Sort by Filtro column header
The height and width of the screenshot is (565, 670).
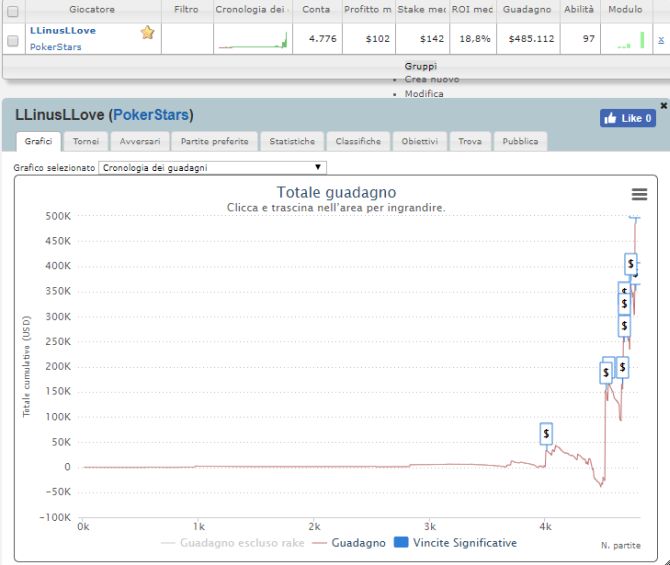click(187, 9)
